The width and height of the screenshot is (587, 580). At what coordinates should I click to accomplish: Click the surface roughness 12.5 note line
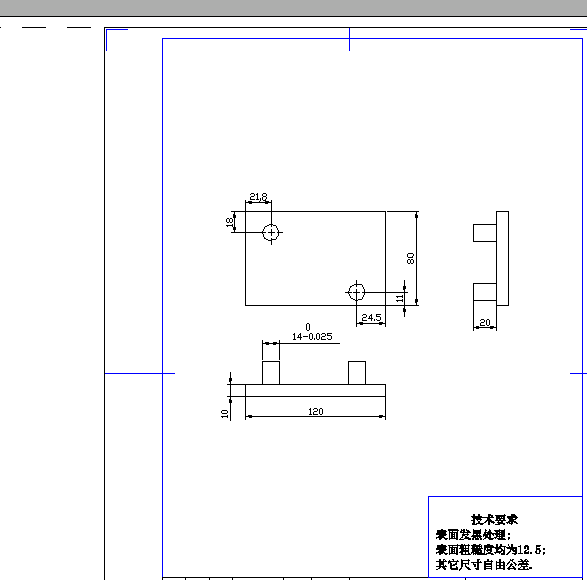click(x=491, y=549)
